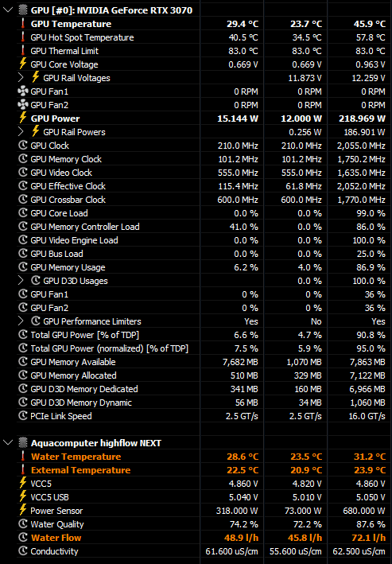Image resolution: width=392 pixels, height=564 pixels.
Task: Expand the GPU Rail Powers entry
Action: (21, 131)
